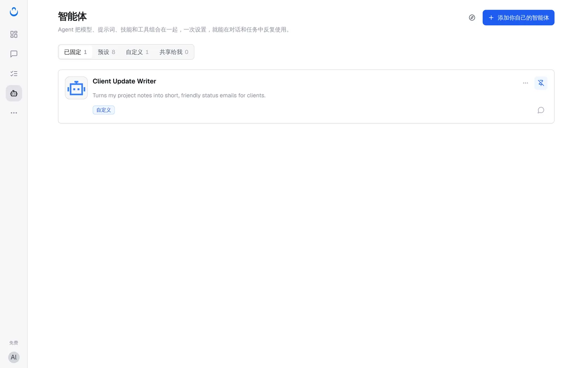Click the compass explore icon
This screenshot has width=588, height=368.
click(472, 18)
